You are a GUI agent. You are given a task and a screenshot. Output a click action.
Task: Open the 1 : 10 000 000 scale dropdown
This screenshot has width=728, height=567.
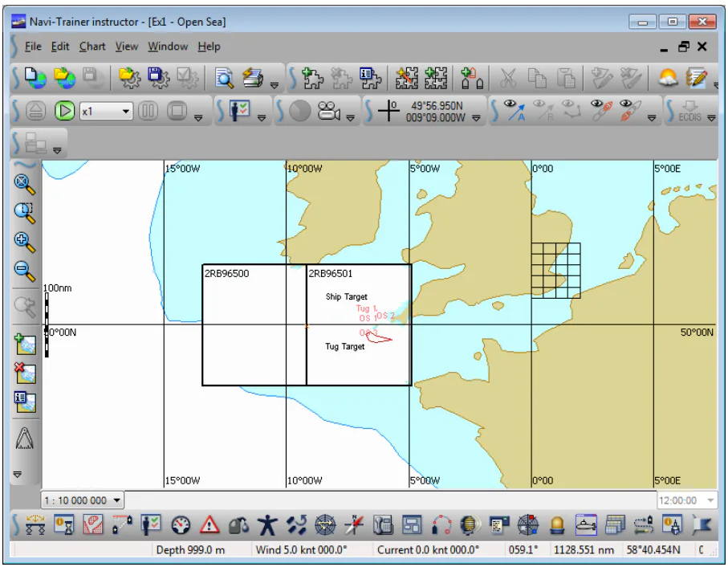point(82,500)
